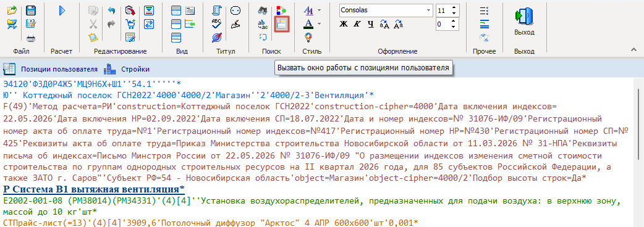Click the collapse-rows icon with green arrow
This screenshot has width=644, height=227.
[149, 10]
